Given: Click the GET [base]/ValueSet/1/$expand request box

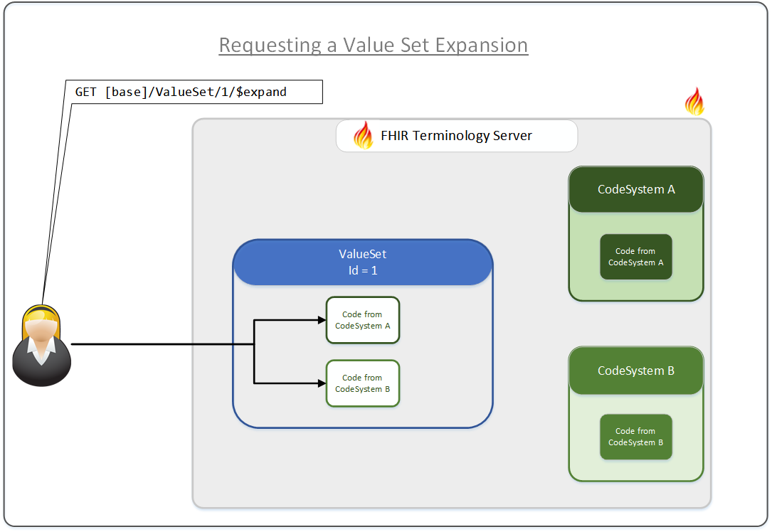Looking at the screenshot, I should pyautogui.click(x=194, y=92).
